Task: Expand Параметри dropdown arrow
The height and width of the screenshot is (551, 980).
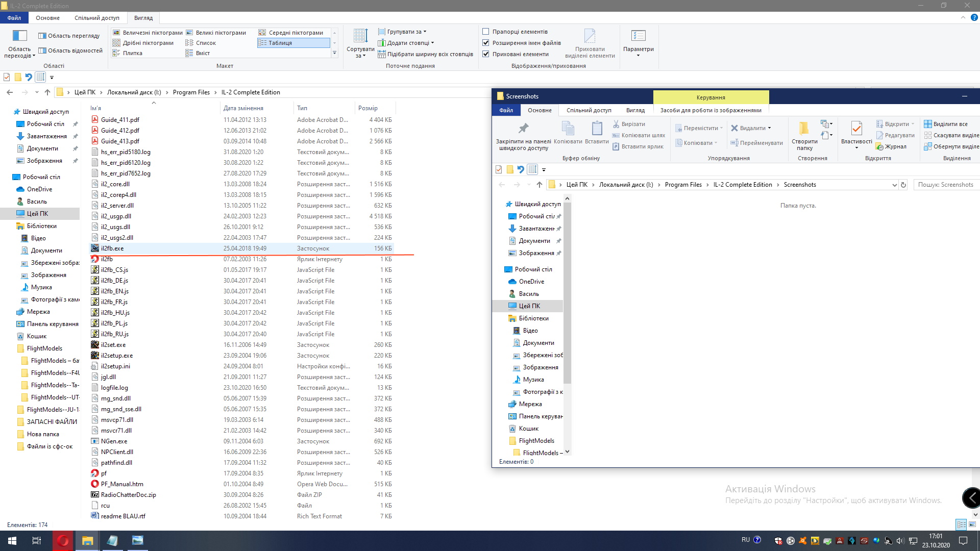Action: tap(638, 55)
